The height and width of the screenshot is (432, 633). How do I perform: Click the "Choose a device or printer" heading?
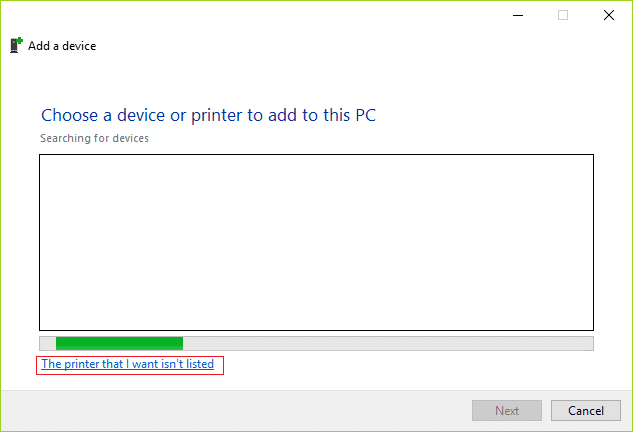coord(208,115)
